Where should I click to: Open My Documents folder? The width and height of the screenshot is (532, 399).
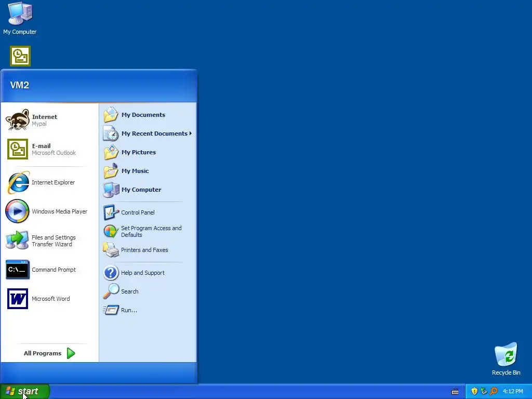click(x=148, y=115)
